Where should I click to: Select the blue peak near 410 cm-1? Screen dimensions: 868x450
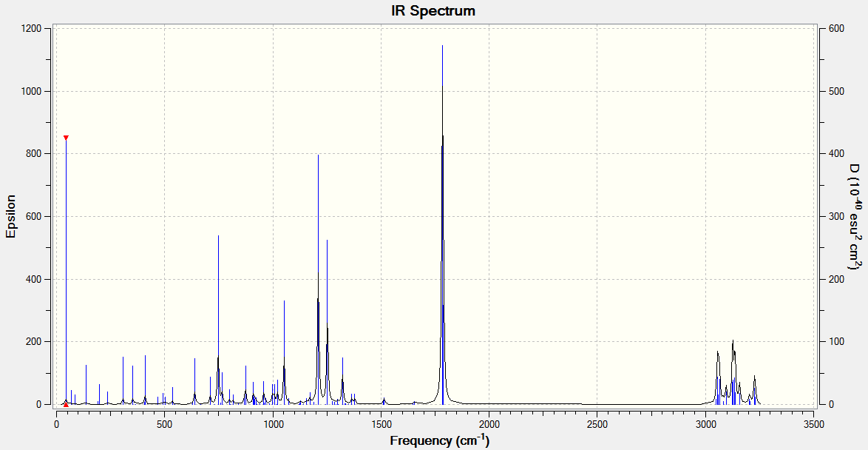(x=145, y=380)
